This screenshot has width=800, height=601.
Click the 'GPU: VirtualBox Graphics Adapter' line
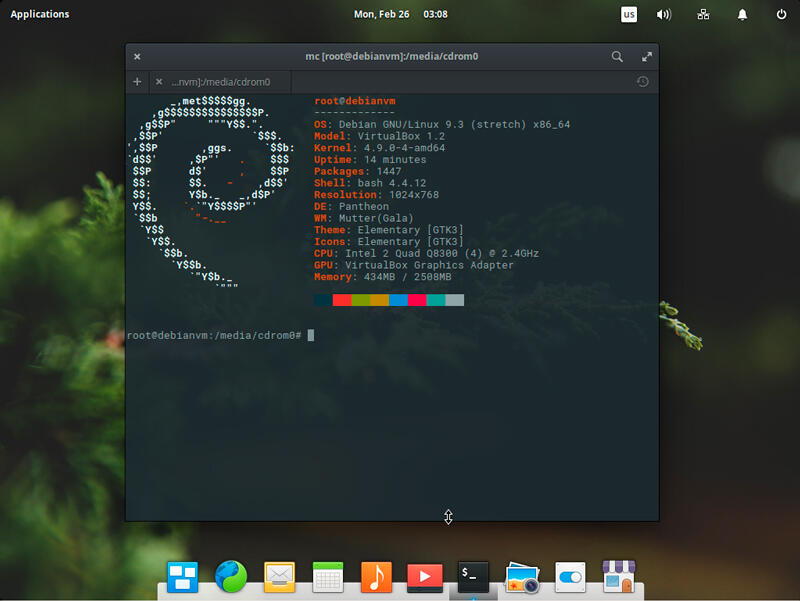(414, 265)
